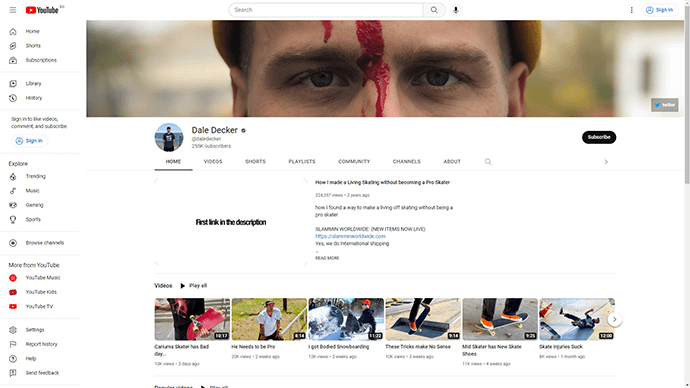
Task: Open YouTube Kids link
Action: [x=40, y=292]
